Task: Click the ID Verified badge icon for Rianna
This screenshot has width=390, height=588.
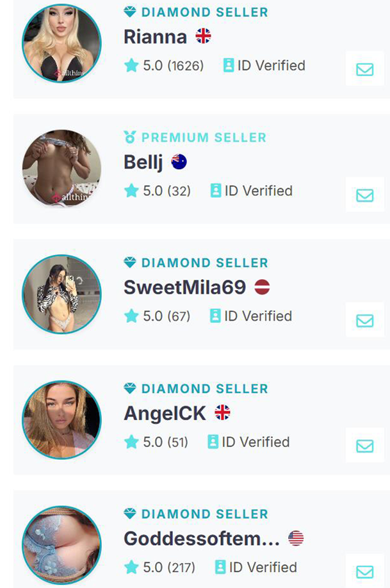Action: click(x=229, y=65)
